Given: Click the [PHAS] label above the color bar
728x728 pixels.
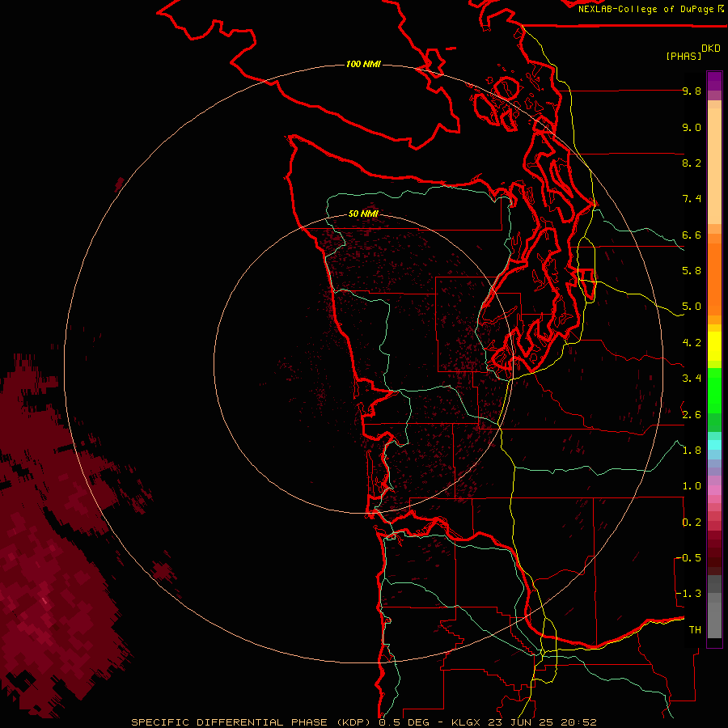Looking at the screenshot, I should [x=684, y=56].
